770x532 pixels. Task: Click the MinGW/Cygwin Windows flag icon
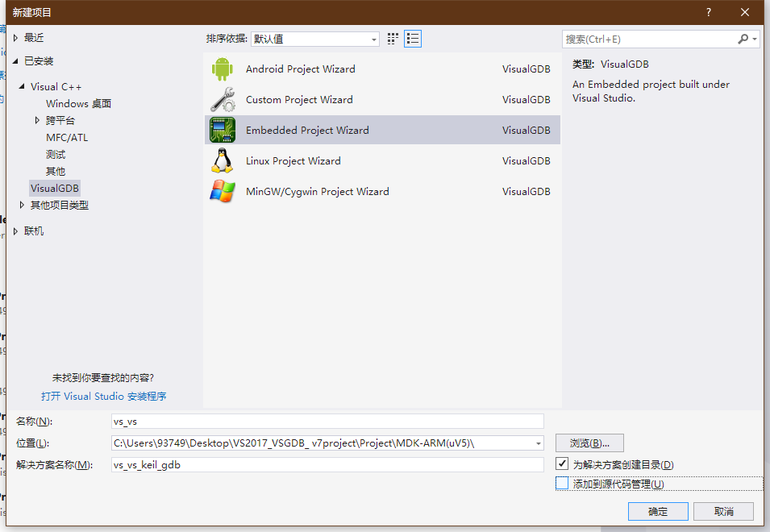222,191
